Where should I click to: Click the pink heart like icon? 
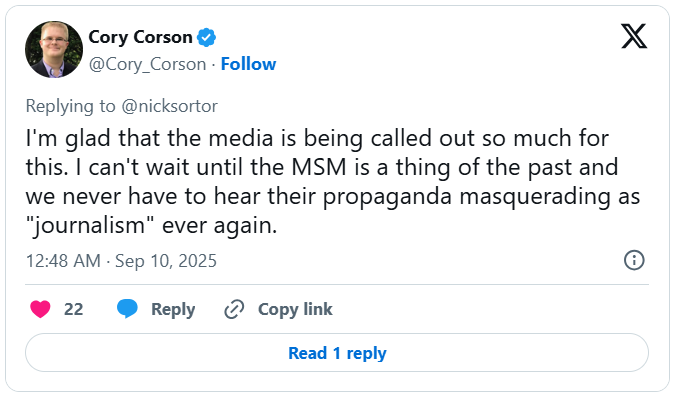point(40,309)
